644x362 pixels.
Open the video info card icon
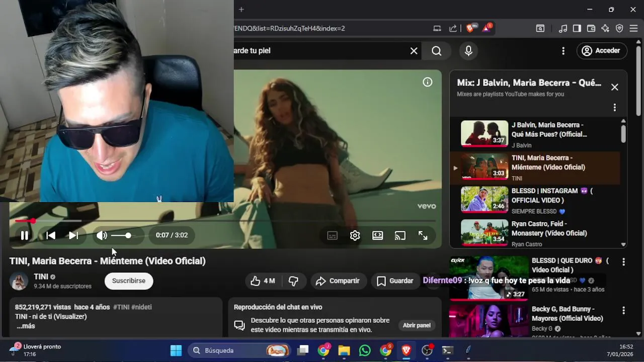428,82
